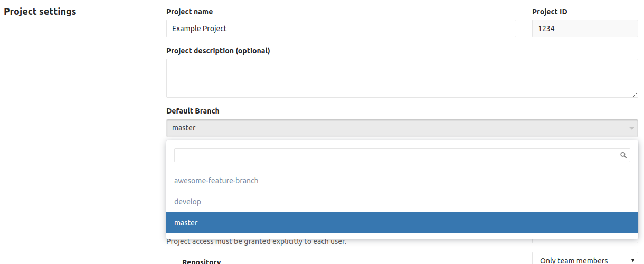The width and height of the screenshot is (644, 264).
Task: Click the Project ID label
Action: click(550, 12)
